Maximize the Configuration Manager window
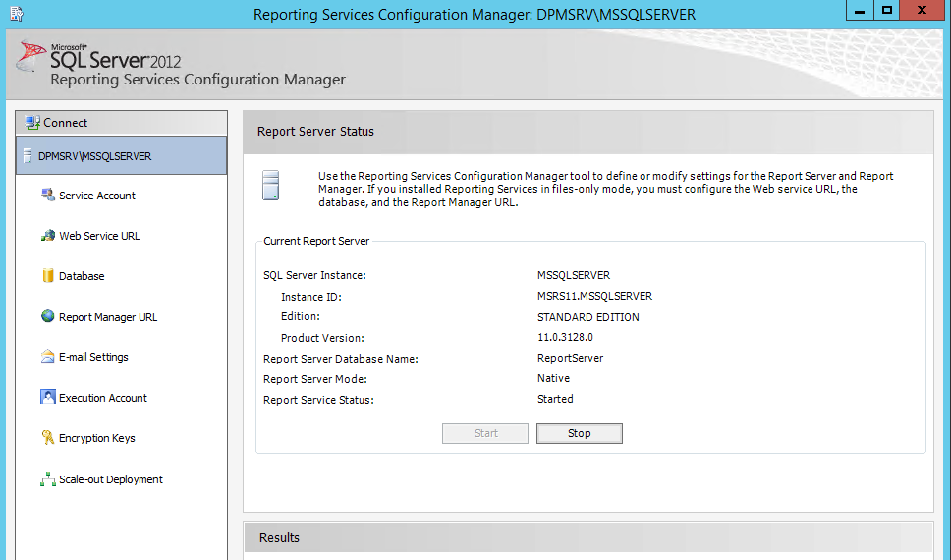951x560 pixels. tap(887, 10)
